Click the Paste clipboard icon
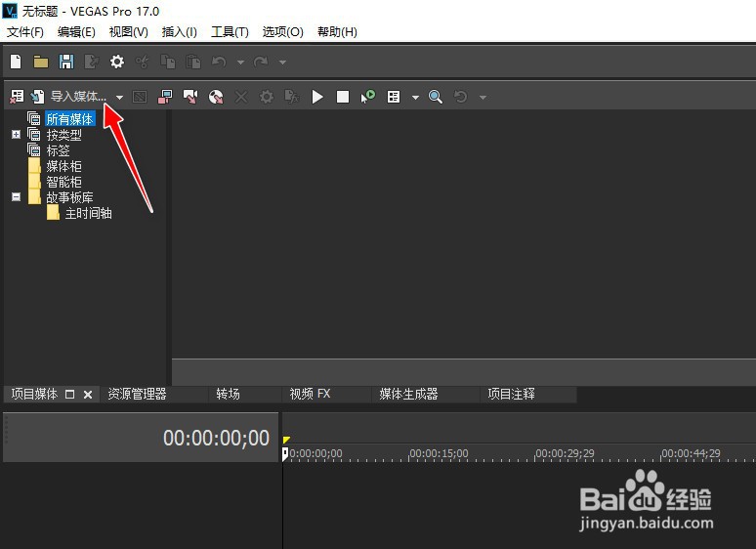The width and height of the screenshot is (756, 549). [x=192, y=62]
